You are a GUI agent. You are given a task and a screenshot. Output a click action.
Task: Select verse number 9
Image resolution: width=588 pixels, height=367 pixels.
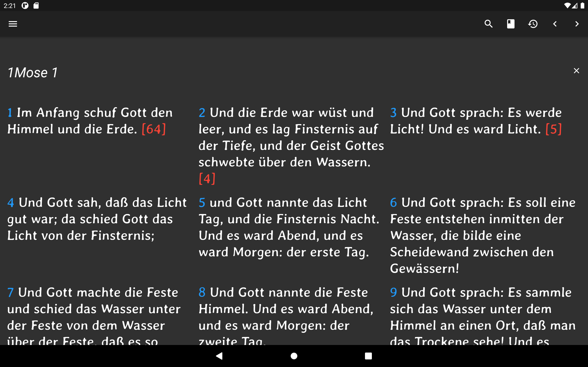point(393,292)
